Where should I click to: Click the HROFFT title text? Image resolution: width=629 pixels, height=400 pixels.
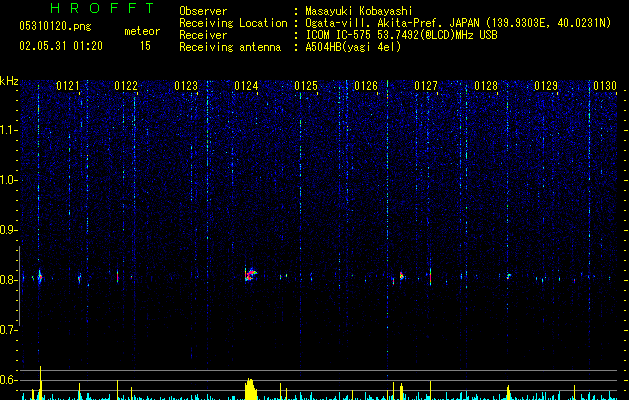tap(103, 8)
